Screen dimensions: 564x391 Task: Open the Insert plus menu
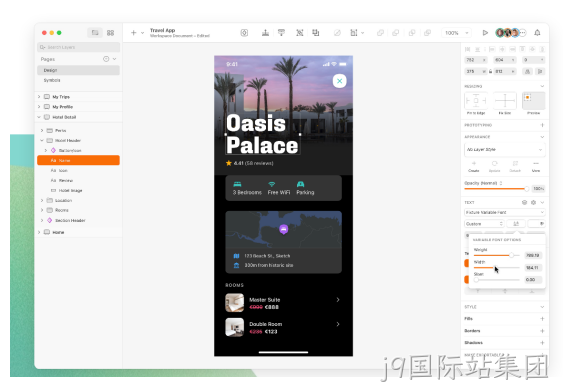pyautogui.click(x=133, y=33)
